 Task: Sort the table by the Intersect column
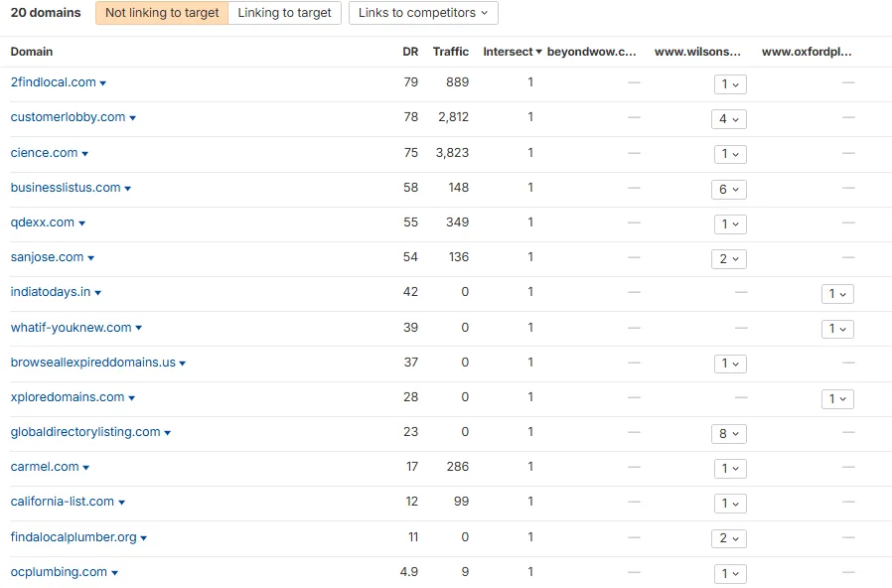point(507,52)
